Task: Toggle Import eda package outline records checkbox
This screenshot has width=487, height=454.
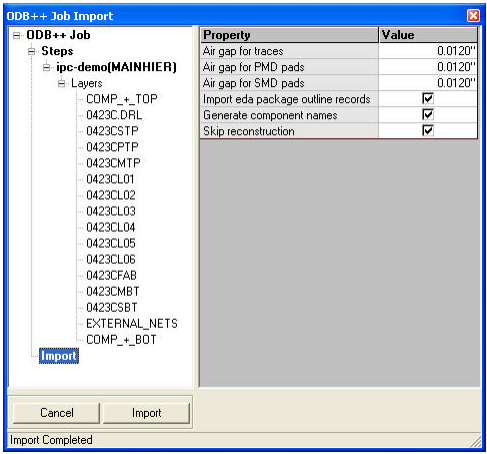Action: (428, 99)
